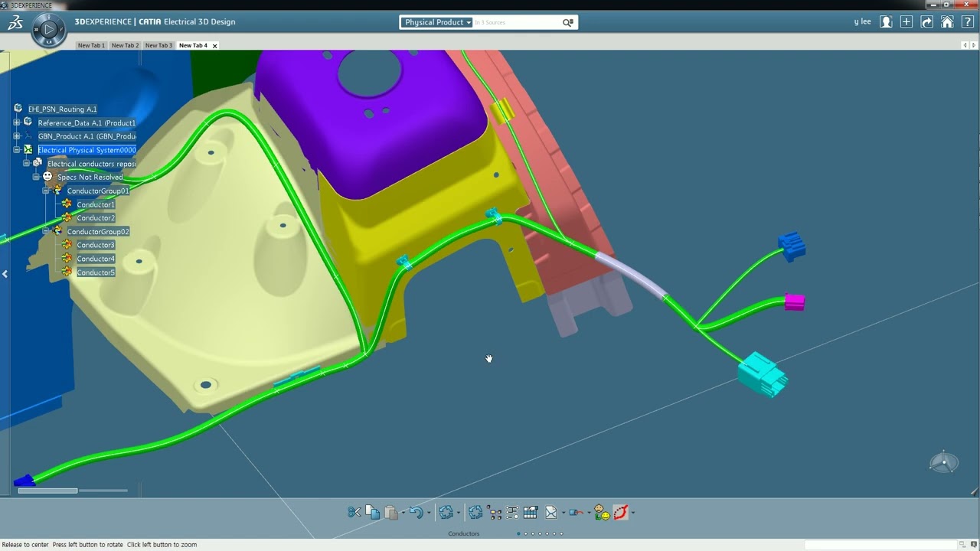Go to Home via the house icon
The height and width of the screenshot is (551, 980).
[947, 22]
